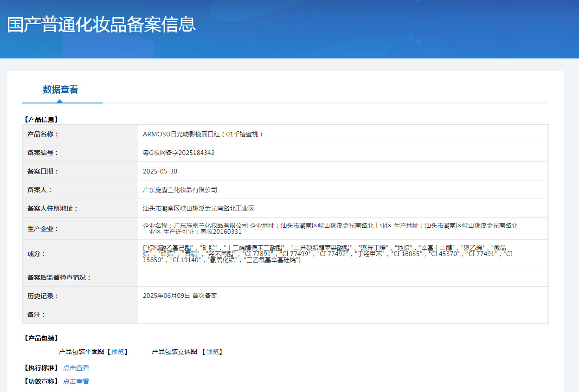
Task: Click the 生产企业 details text
Action: point(330,228)
